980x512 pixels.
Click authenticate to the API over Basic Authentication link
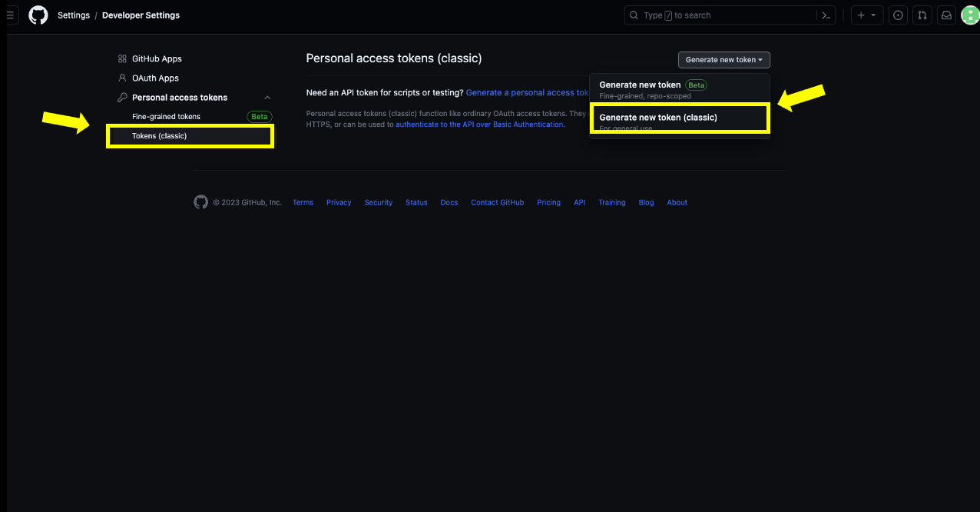coord(479,125)
